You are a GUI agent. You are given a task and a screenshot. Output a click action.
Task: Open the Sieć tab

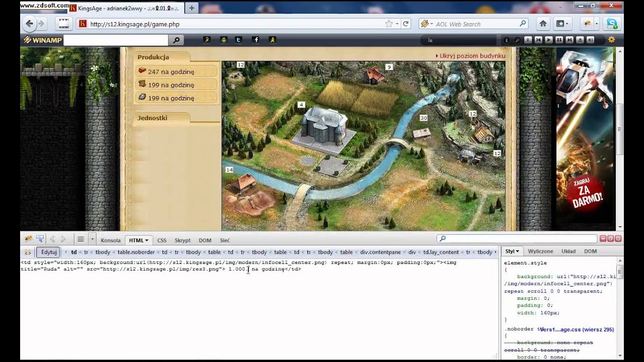[x=224, y=240]
